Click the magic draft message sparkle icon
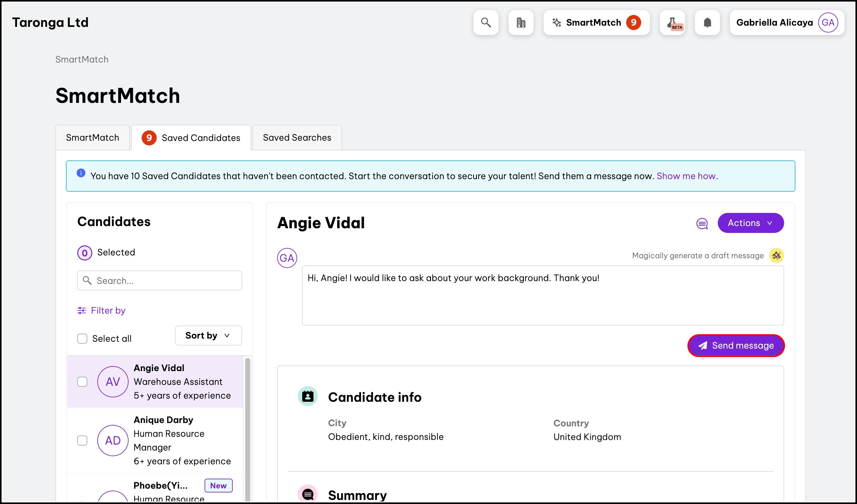 (776, 255)
